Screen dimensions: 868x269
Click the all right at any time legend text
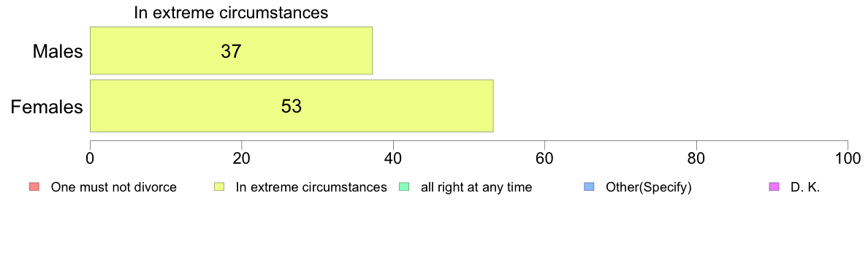[476, 187]
